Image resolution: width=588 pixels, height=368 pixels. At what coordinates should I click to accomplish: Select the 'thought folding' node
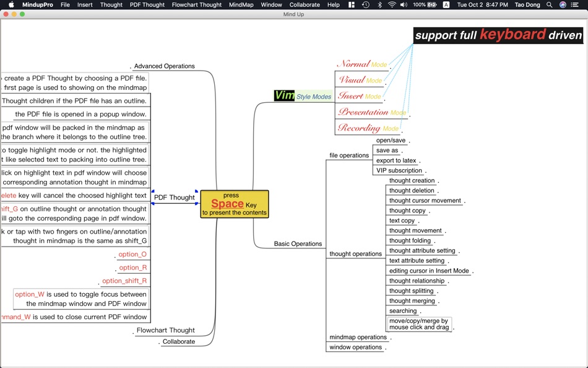tap(410, 241)
